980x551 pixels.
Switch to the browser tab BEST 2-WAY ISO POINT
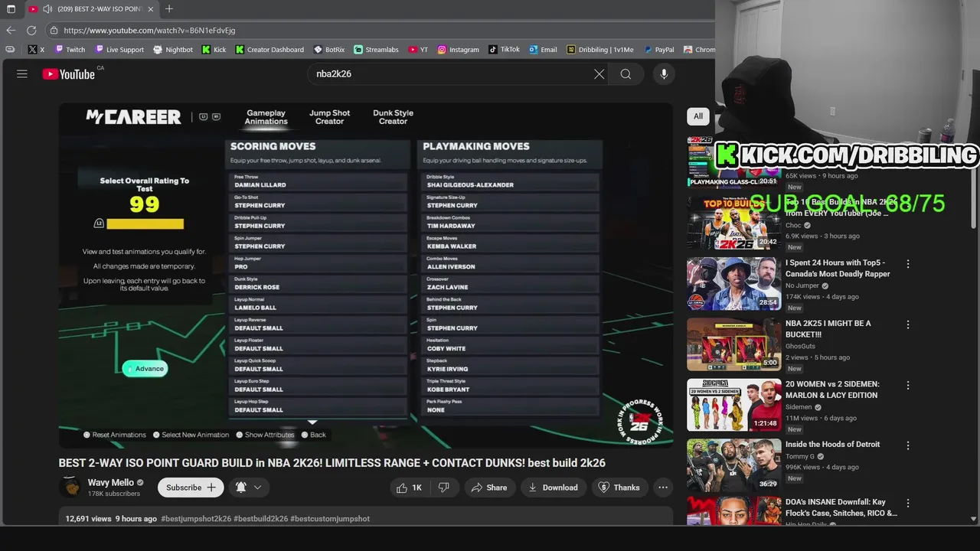coord(92,9)
